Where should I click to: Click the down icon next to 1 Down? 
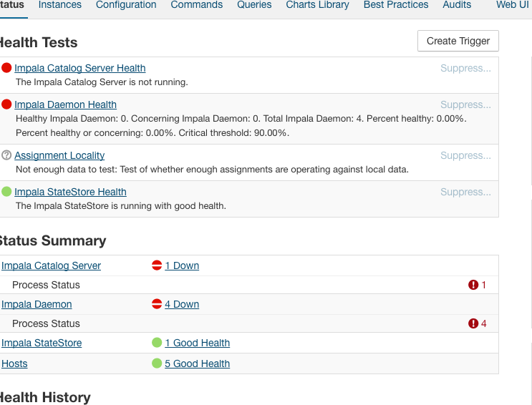[x=157, y=265]
